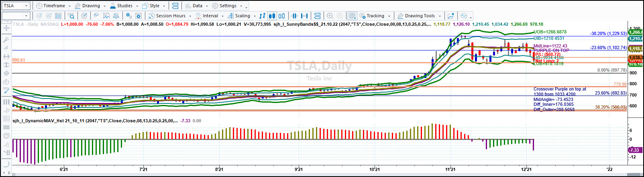Expand the top toolbar overflow arrow

pyautogui.click(x=247, y=8)
